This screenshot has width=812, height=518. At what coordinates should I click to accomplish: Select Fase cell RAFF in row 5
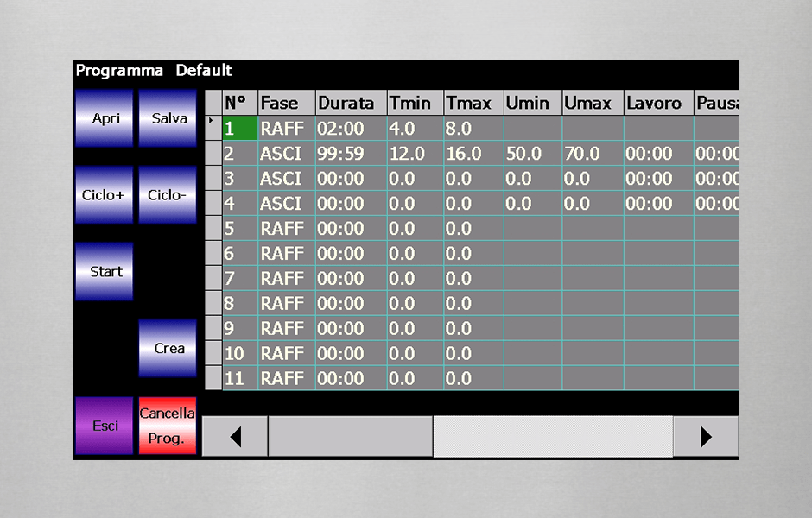coord(287,228)
